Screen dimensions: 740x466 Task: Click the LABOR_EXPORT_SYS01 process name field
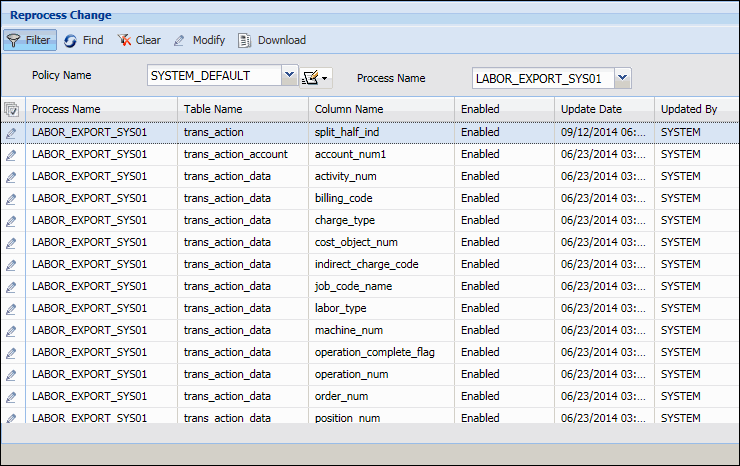pyautogui.click(x=542, y=78)
